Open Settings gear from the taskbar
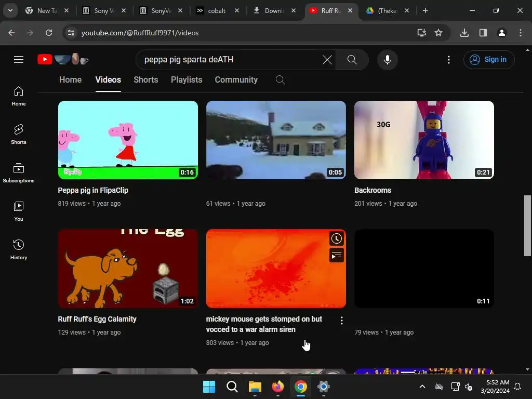The image size is (532, 399). coord(323,387)
